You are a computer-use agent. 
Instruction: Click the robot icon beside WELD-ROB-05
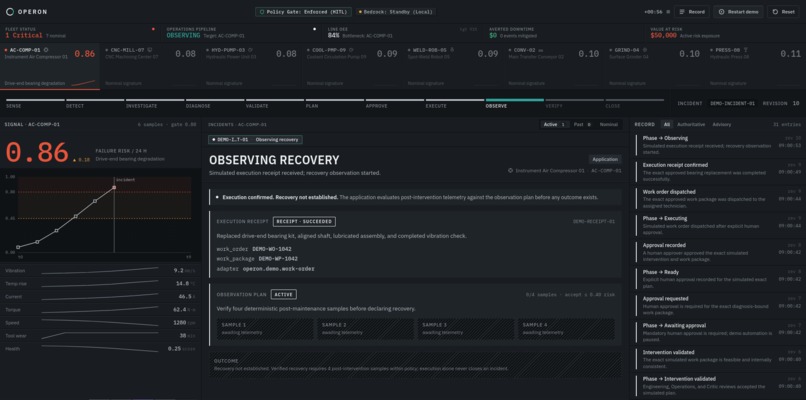pos(452,50)
